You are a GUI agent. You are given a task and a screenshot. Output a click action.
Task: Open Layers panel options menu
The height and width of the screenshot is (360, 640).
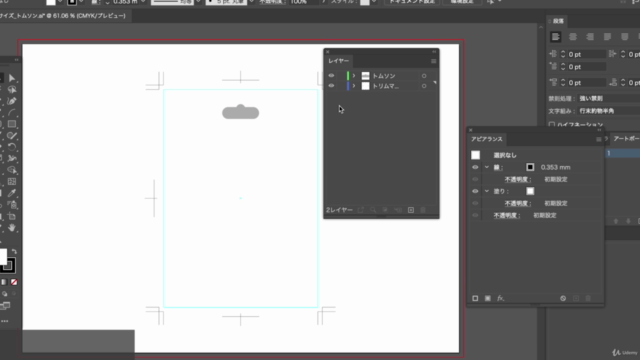433,61
